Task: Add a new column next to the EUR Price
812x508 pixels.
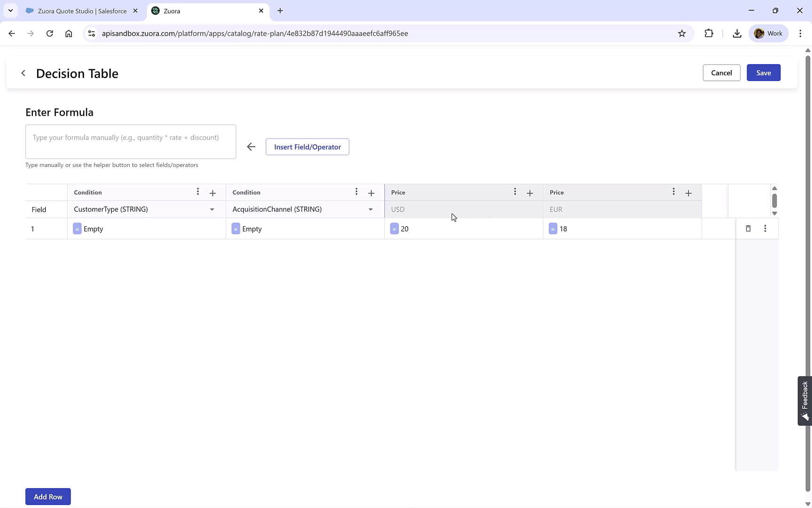Action: [688, 193]
